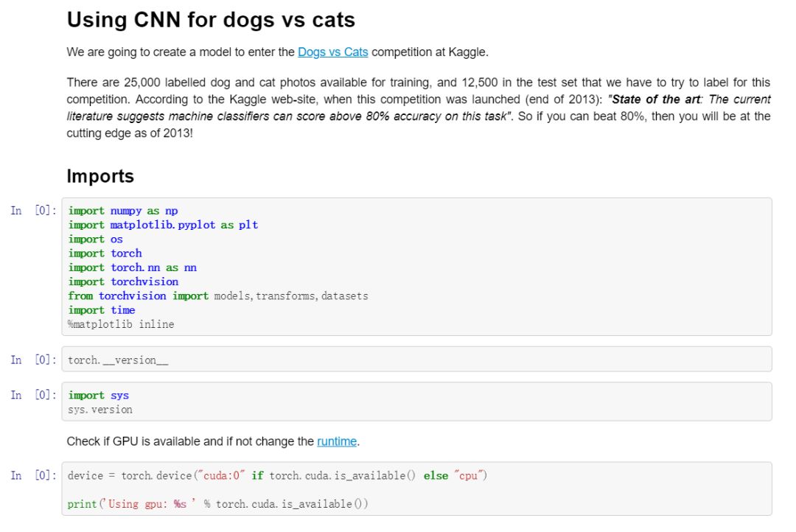Image resolution: width=796 pixels, height=532 pixels.
Task: Open the runtime hyperlink
Action: (x=337, y=441)
